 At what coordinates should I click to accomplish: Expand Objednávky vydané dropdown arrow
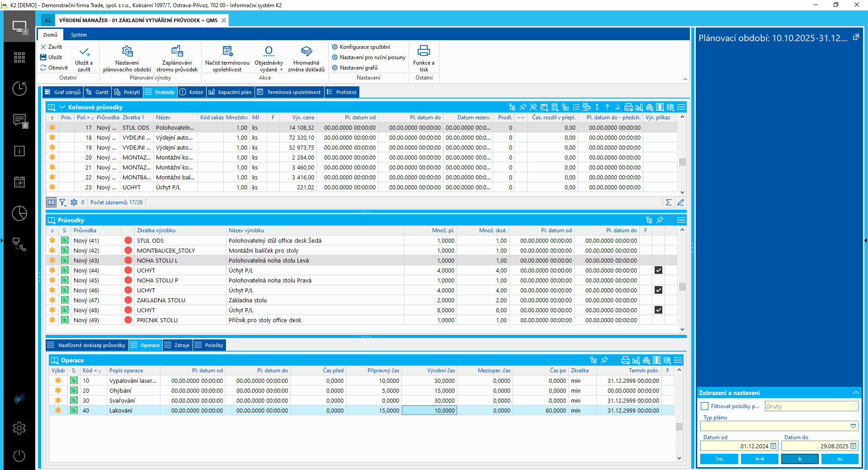click(x=281, y=70)
